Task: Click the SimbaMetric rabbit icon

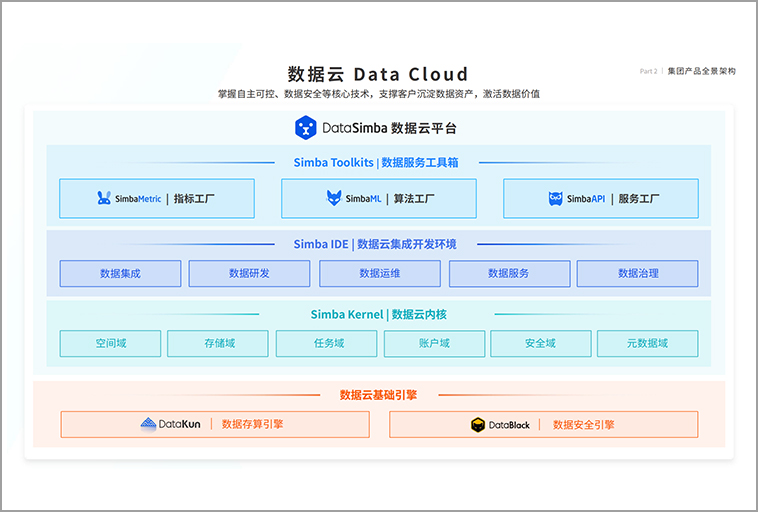Action: pyautogui.click(x=104, y=198)
